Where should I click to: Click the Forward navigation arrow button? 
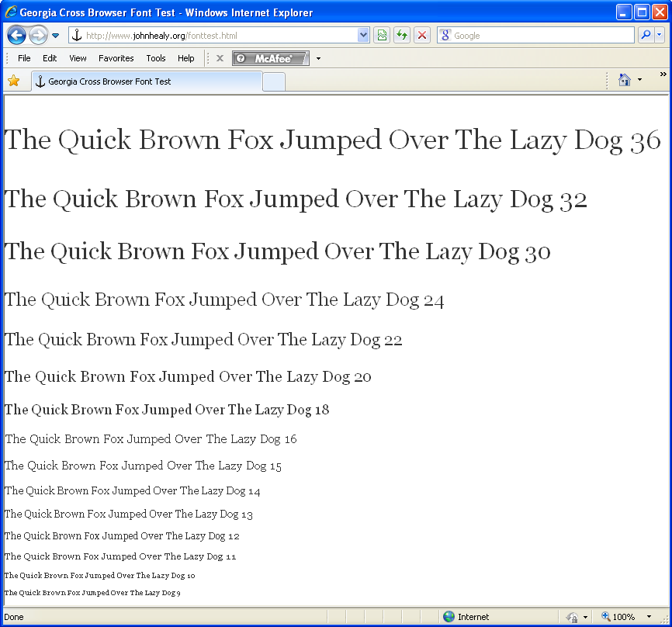[x=39, y=35]
